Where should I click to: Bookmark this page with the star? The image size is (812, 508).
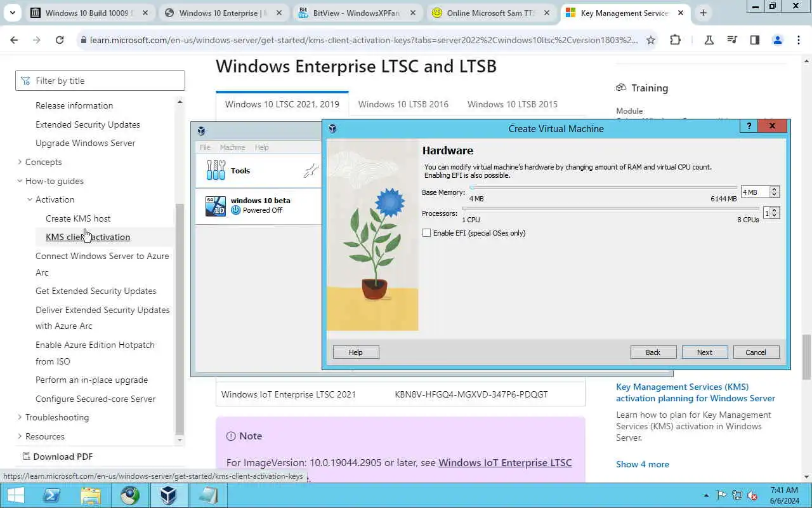650,40
